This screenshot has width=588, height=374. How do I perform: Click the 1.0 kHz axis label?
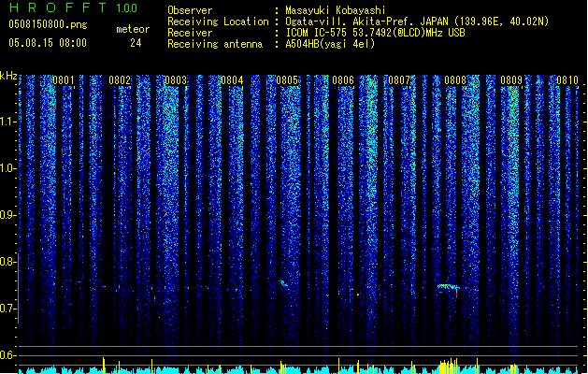point(7,168)
